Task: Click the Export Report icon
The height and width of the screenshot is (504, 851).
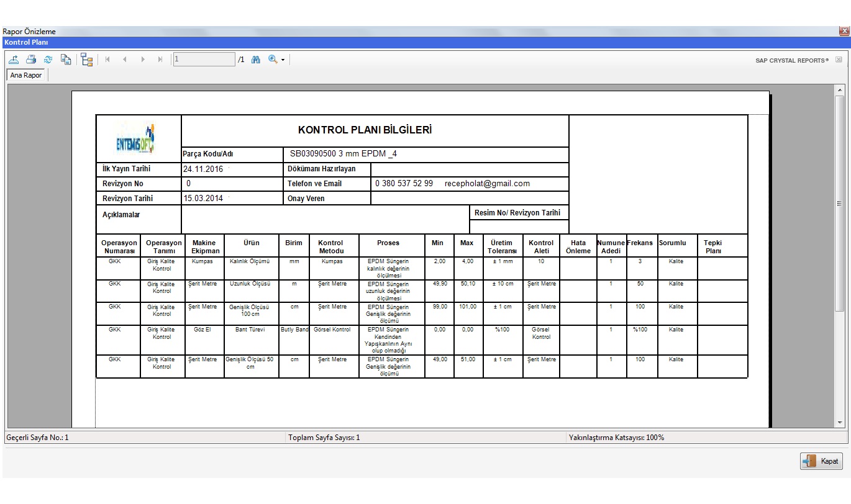Action: coord(14,60)
